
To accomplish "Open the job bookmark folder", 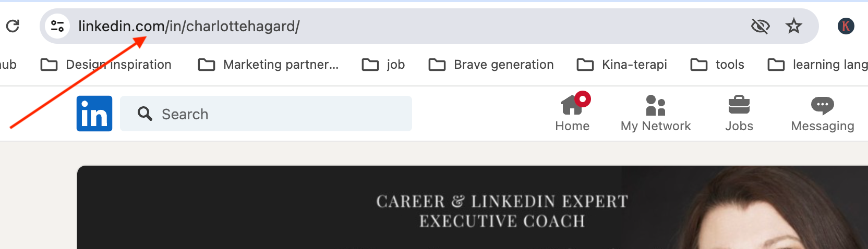I will click(383, 65).
